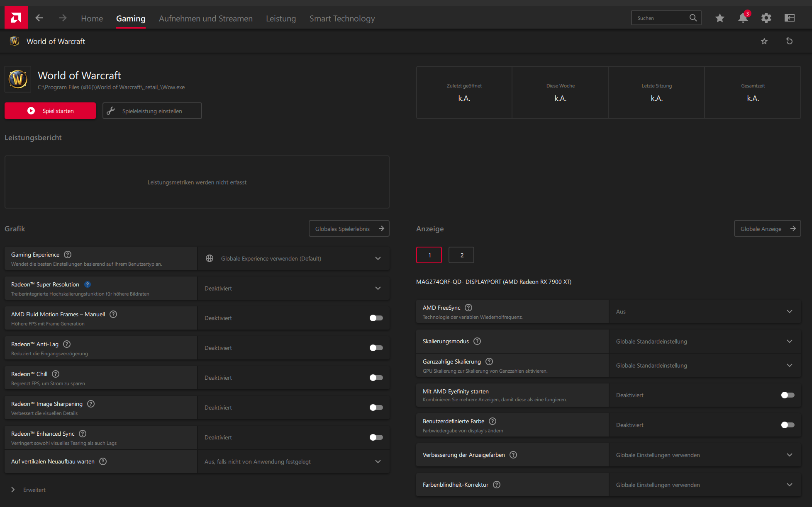Toggle Radeon Chill on
The height and width of the screenshot is (507, 812).
[376, 378]
